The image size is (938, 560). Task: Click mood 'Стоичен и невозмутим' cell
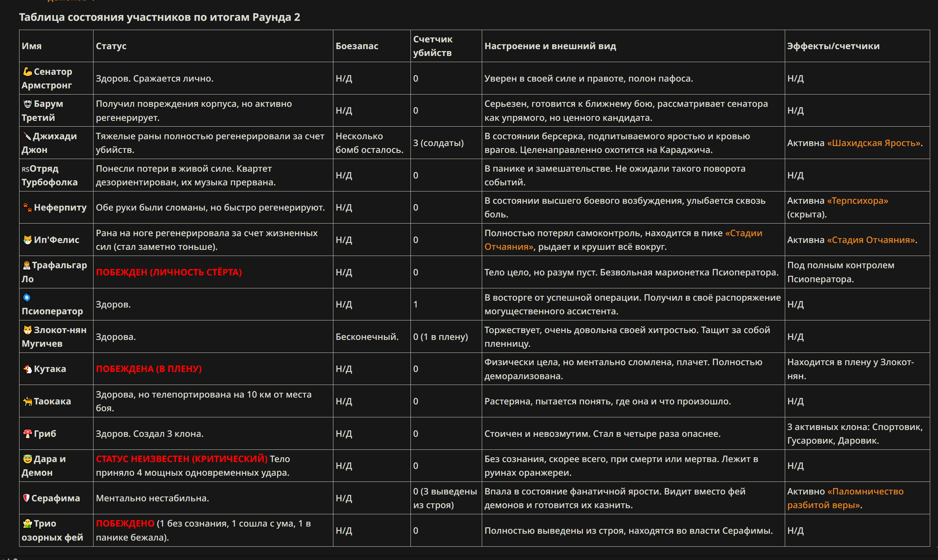603,434
